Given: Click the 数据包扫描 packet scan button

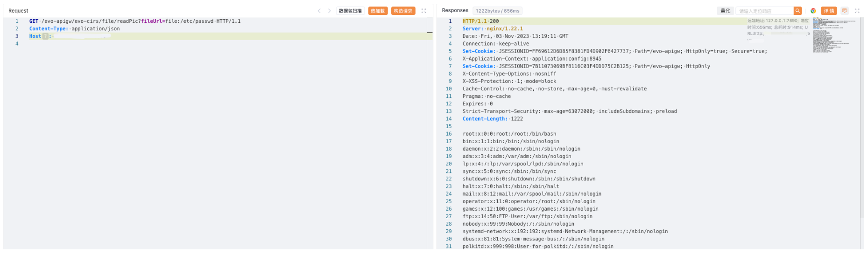Looking at the screenshot, I should (350, 11).
